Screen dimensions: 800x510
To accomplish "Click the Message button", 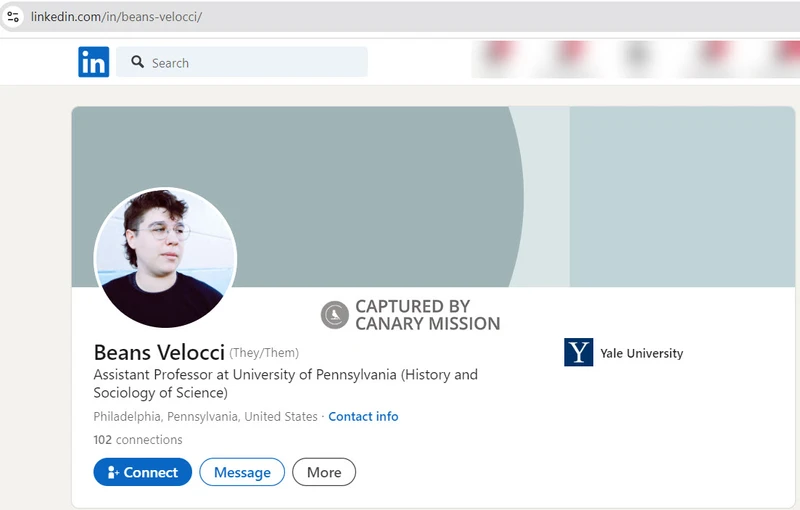I will pos(242,472).
